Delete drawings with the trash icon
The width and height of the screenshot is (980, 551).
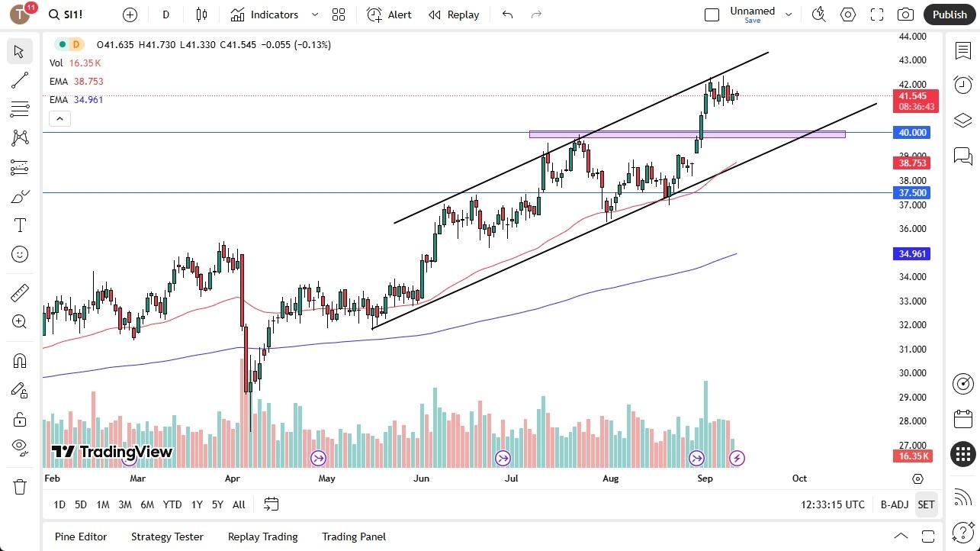20,486
